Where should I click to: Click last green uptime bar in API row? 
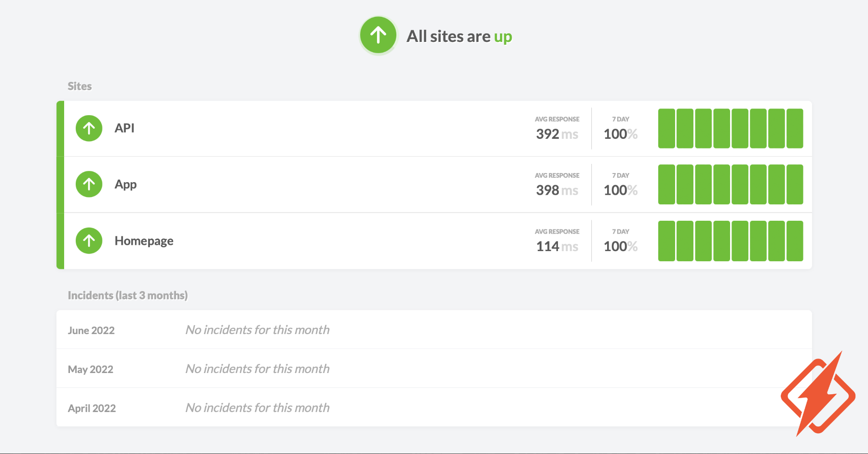tap(795, 128)
